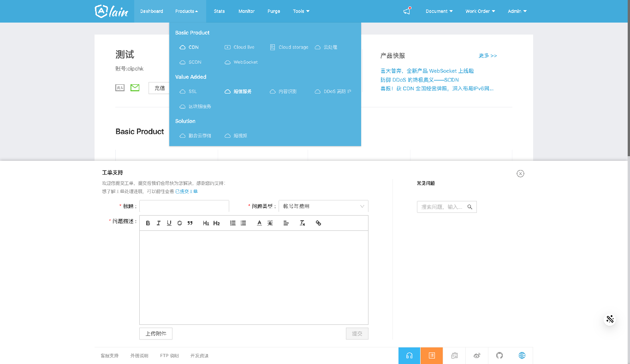
Task: Pick text color with the A icon
Action: click(259, 223)
